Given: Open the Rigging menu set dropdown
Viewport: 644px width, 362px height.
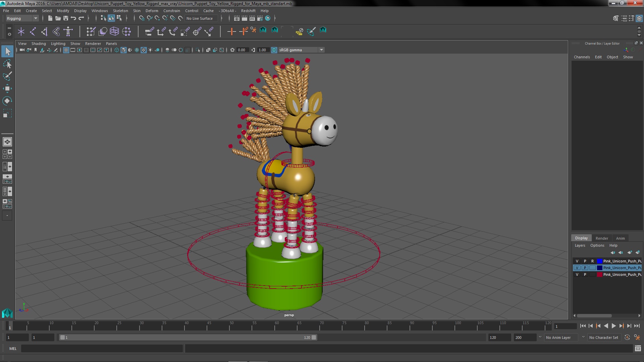Looking at the screenshot, I should [x=22, y=18].
